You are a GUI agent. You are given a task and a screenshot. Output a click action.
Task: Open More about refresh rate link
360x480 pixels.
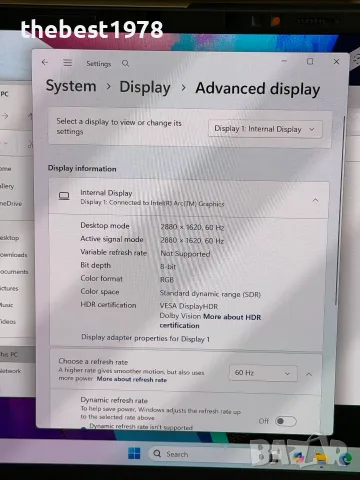tap(132, 379)
